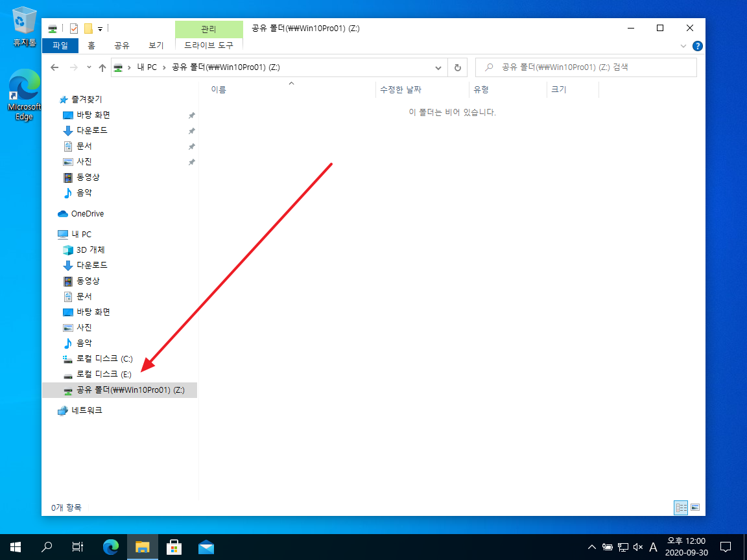Image resolution: width=747 pixels, height=560 pixels.
Task: Switch to large icons view in status bar
Action: [x=695, y=507]
